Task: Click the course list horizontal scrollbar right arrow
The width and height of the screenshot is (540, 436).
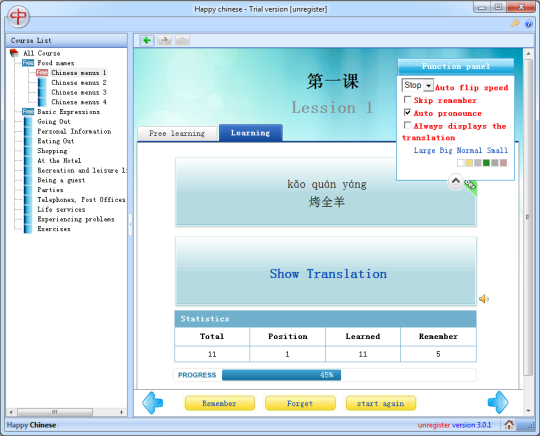Action: 122,412
